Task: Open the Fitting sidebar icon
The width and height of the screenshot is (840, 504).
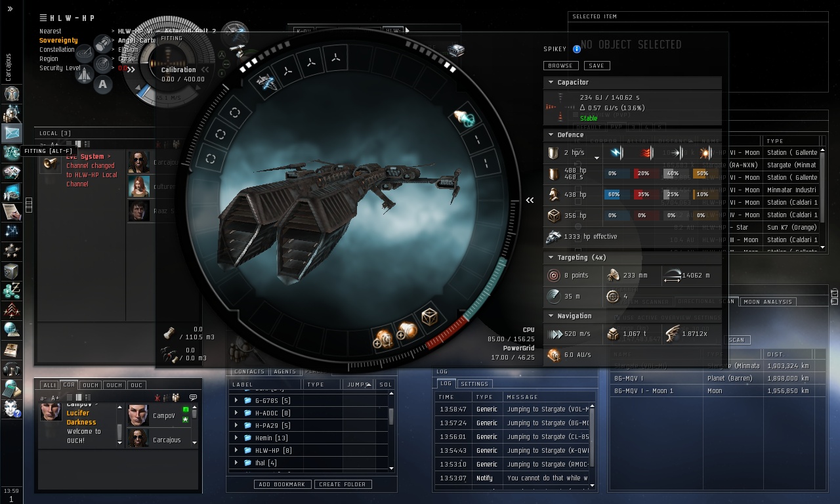Action: tap(12, 153)
